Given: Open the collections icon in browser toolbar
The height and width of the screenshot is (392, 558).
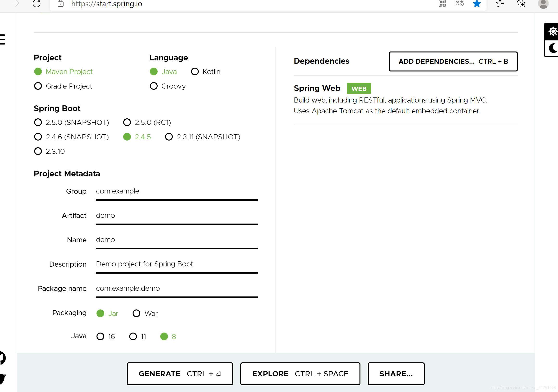Looking at the screenshot, I should (521, 3).
